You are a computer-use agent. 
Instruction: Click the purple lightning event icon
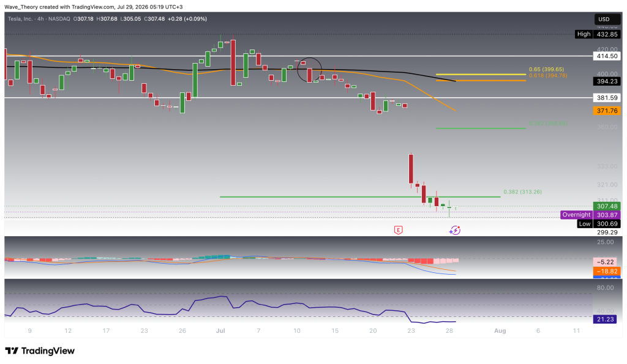click(x=455, y=230)
